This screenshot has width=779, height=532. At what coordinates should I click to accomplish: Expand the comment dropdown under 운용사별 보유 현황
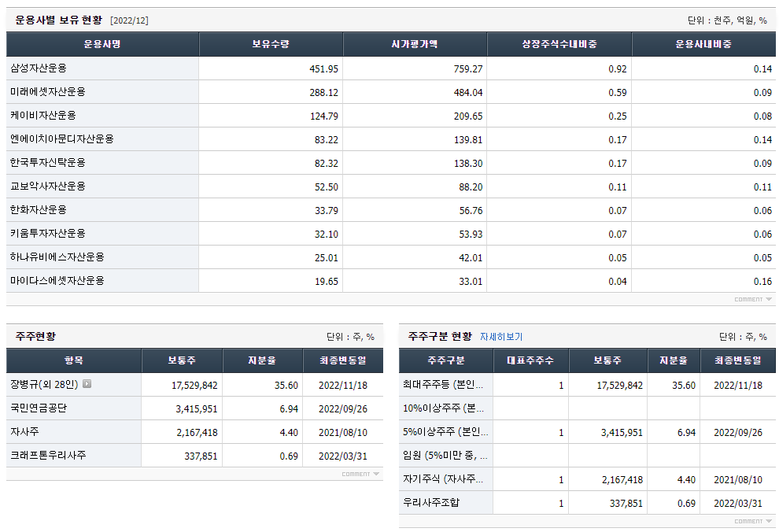coord(753,299)
